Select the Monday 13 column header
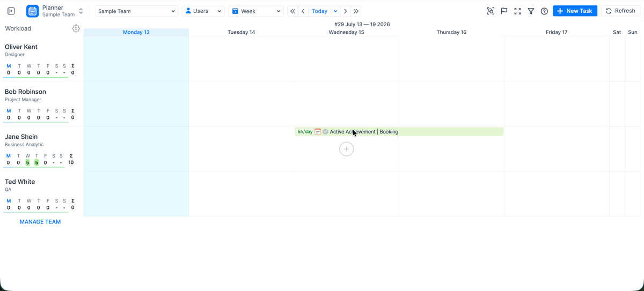The width and height of the screenshot is (644, 291). click(136, 32)
